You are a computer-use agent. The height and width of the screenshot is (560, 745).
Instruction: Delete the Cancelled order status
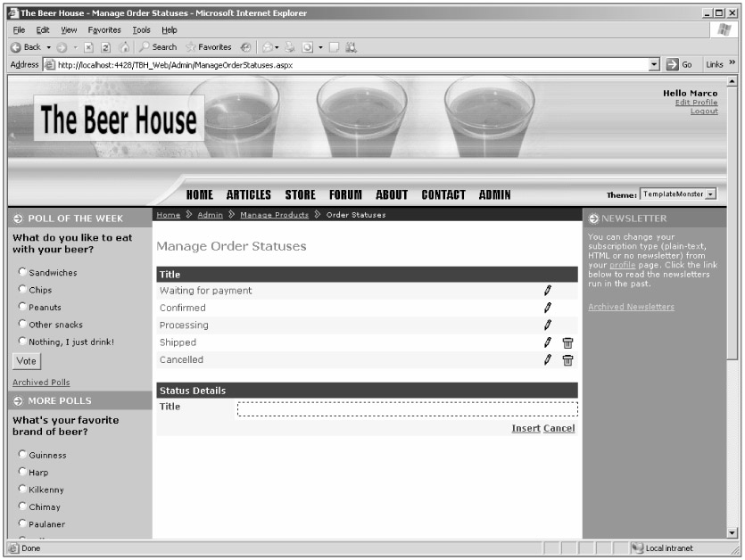(x=567, y=360)
